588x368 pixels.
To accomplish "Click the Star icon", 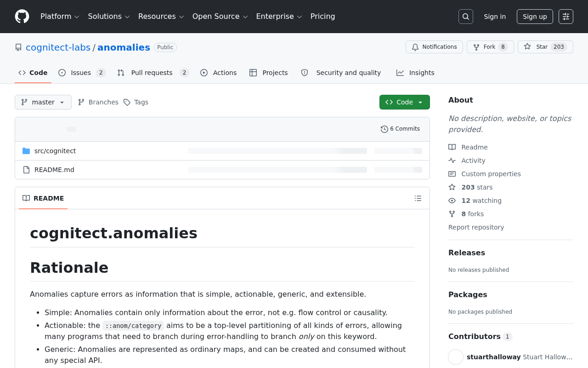I will (x=527, y=47).
